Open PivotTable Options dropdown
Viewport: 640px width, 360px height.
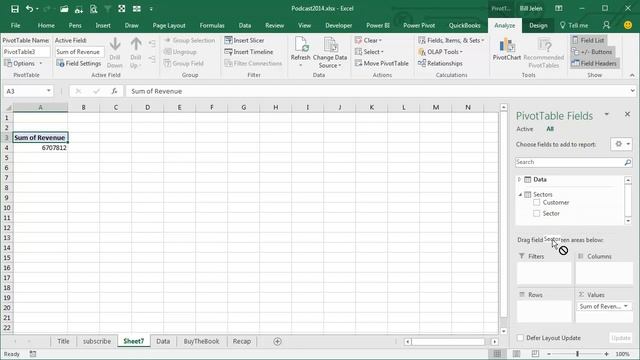(x=23, y=63)
